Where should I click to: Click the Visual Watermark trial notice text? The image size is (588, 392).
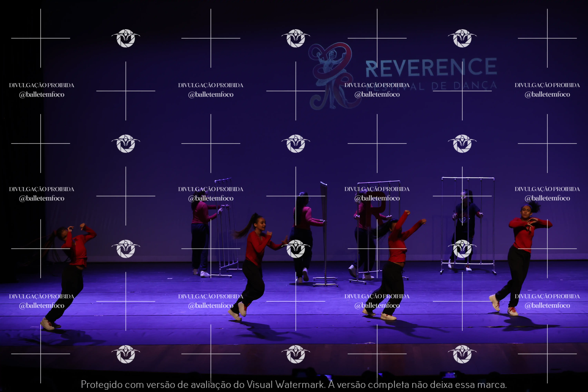[x=294, y=384]
